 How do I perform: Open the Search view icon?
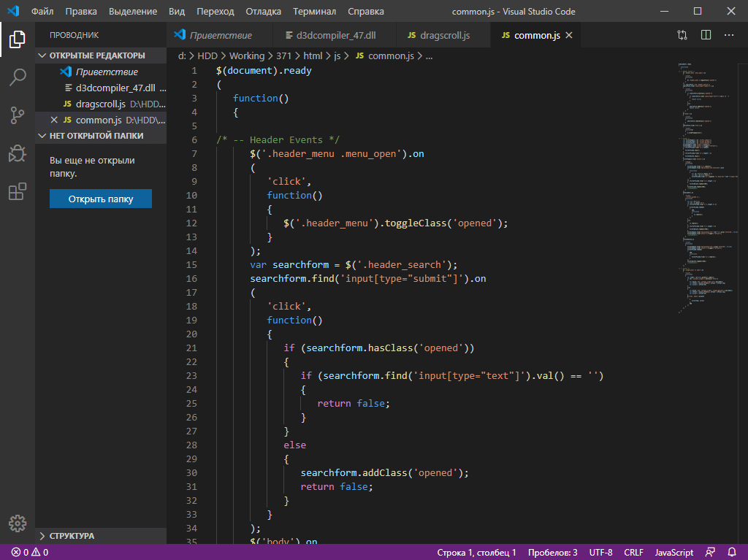click(x=18, y=77)
